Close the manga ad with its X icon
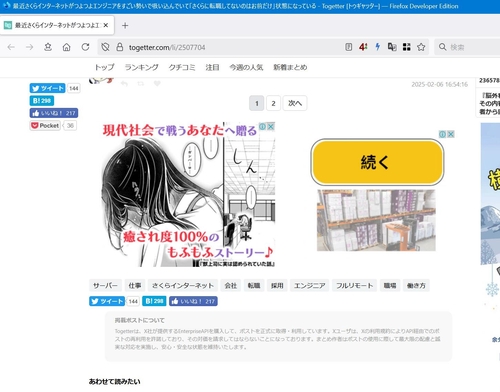500x392 pixels. tap(271, 126)
